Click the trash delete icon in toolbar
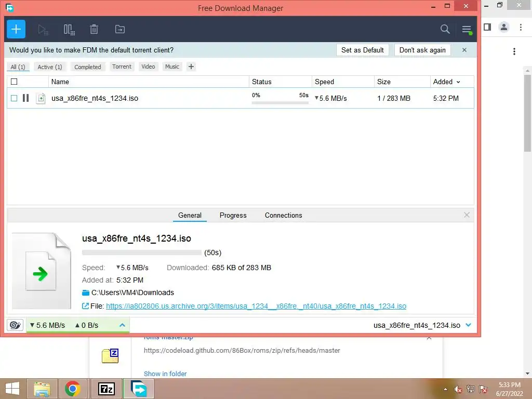The width and height of the screenshot is (532, 399). click(x=94, y=30)
